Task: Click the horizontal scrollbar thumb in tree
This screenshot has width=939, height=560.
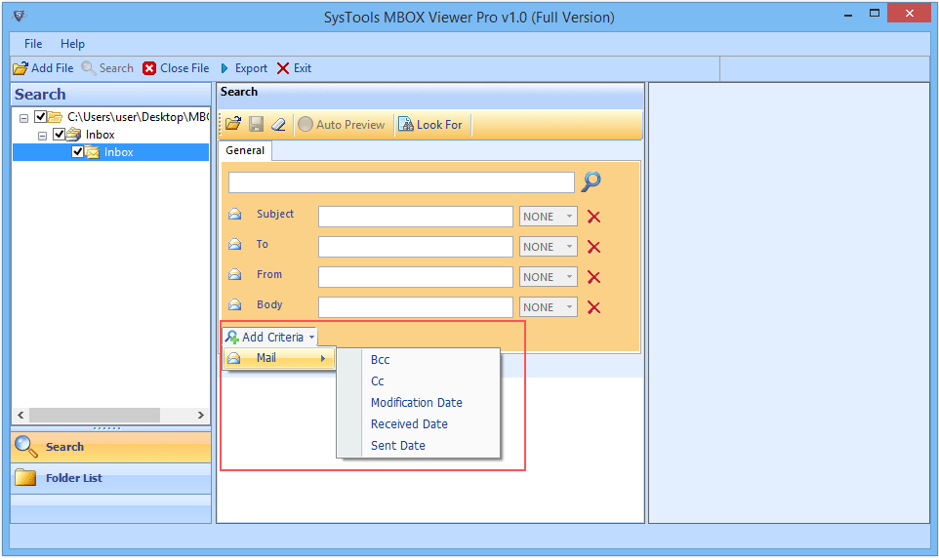Action: (95, 416)
